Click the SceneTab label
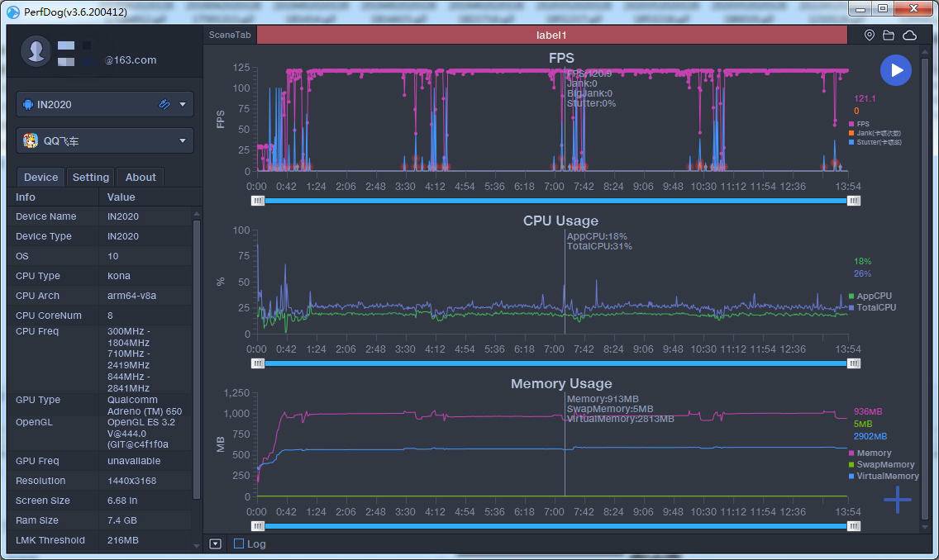Image resolution: width=939 pixels, height=560 pixels. [230, 35]
